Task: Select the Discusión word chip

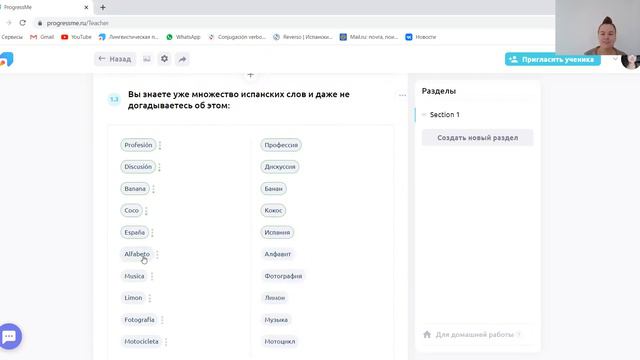Action: (x=138, y=167)
